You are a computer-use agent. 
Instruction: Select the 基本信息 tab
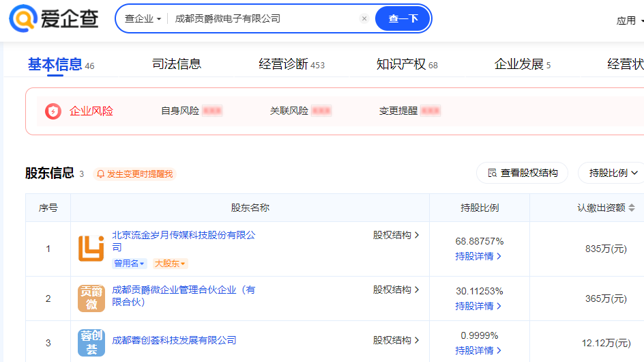61,65
